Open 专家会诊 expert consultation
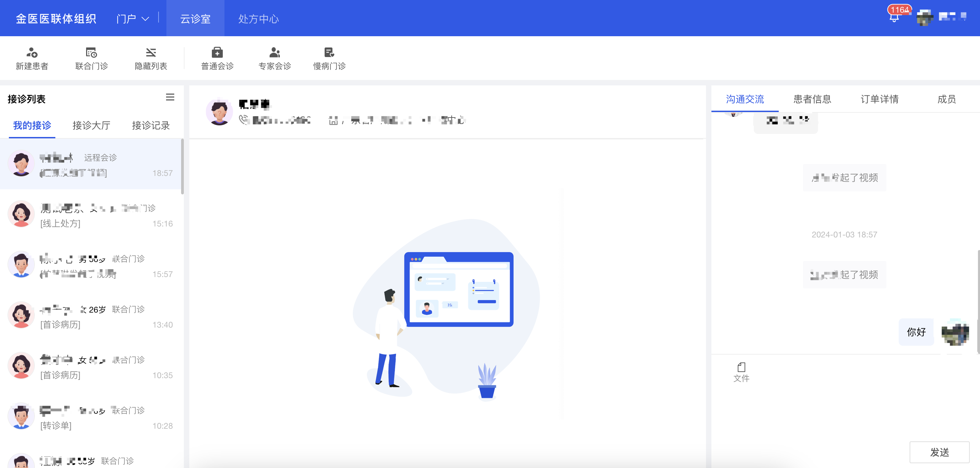The image size is (980, 468). (x=274, y=58)
